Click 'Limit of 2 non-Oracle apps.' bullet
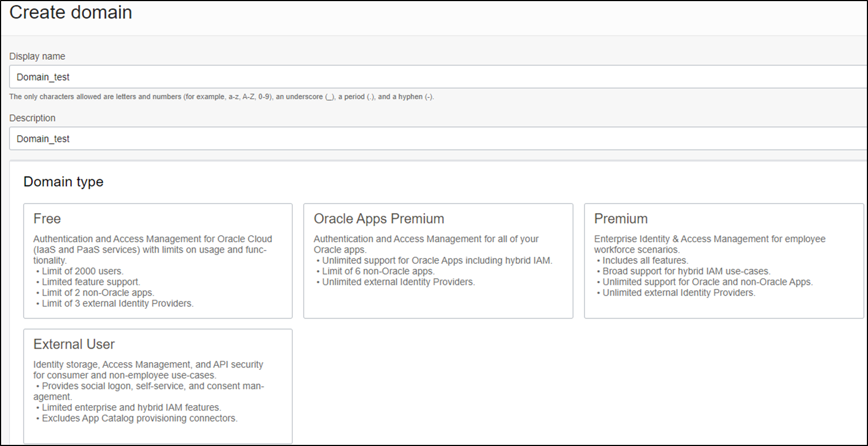Image resolution: width=868 pixels, height=446 pixels. 98,293
